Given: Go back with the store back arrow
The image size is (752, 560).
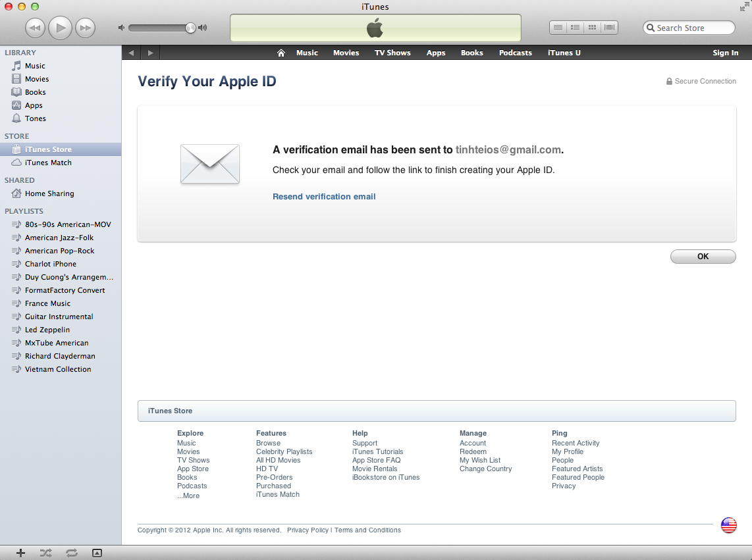Looking at the screenshot, I should tap(131, 53).
